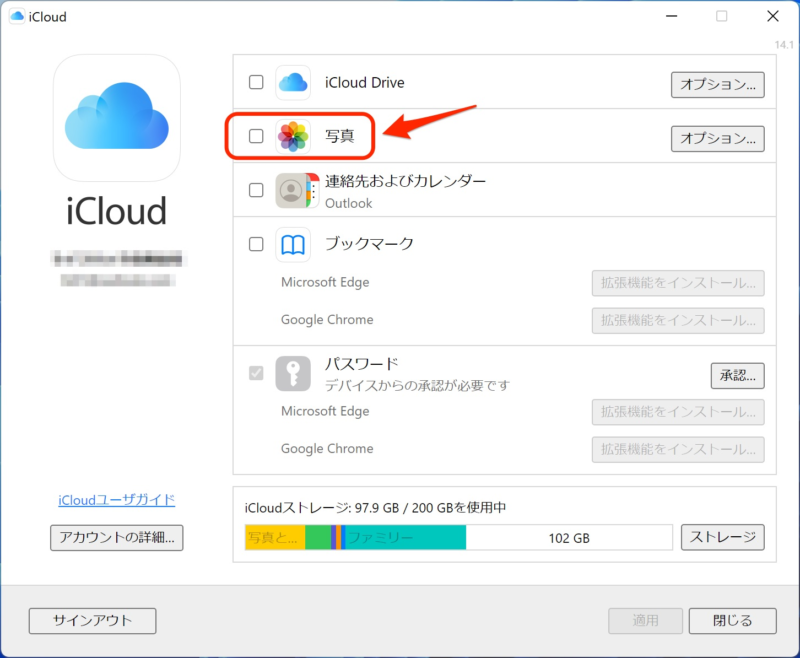Click the iCloud Drive cloud icon
Viewport: 800px width, 658px height.
tap(293, 83)
